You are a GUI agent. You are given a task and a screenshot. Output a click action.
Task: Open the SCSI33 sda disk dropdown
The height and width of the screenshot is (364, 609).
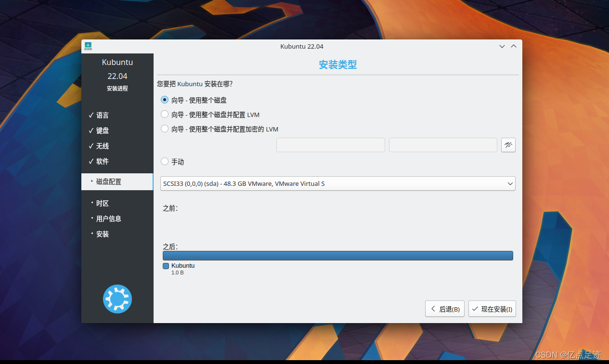(x=337, y=183)
